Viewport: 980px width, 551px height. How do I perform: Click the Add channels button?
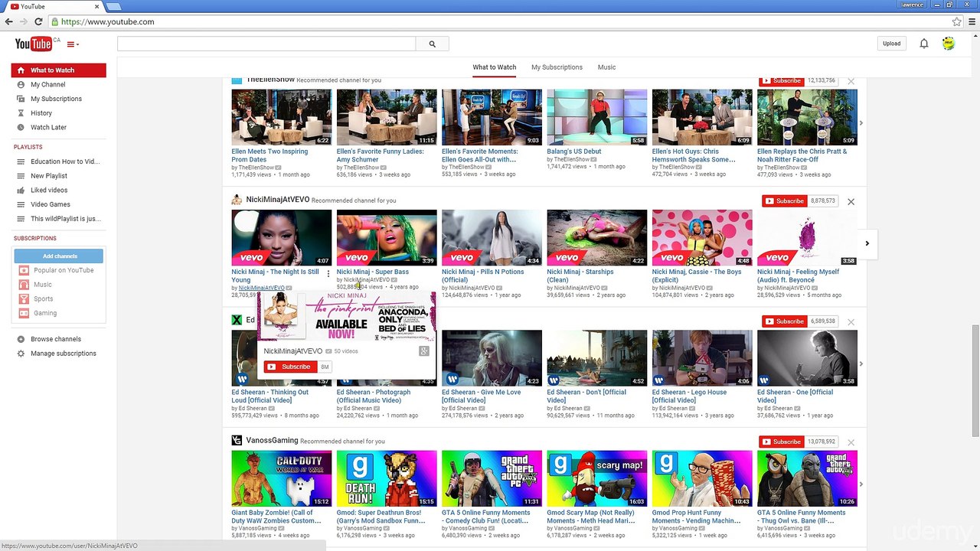click(x=58, y=256)
